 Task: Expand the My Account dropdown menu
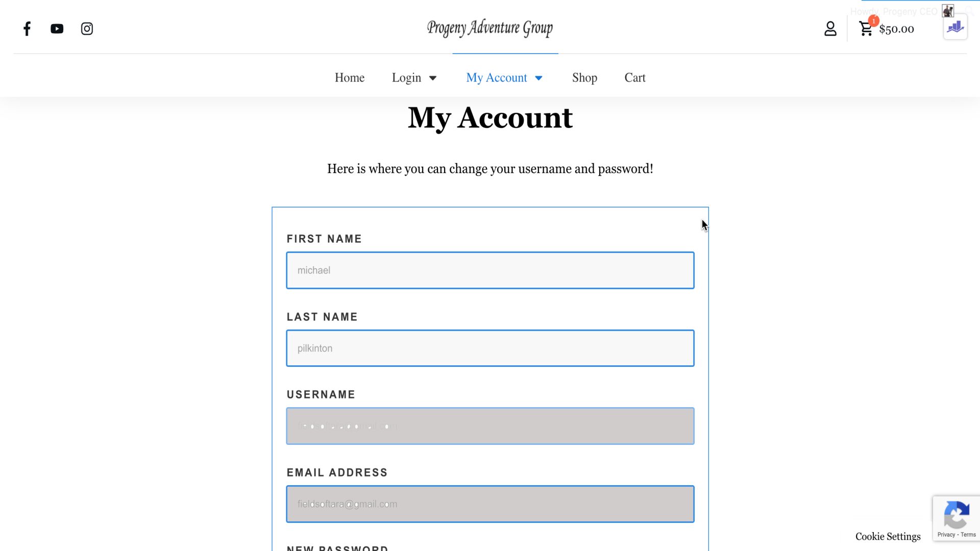pyautogui.click(x=504, y=78)
